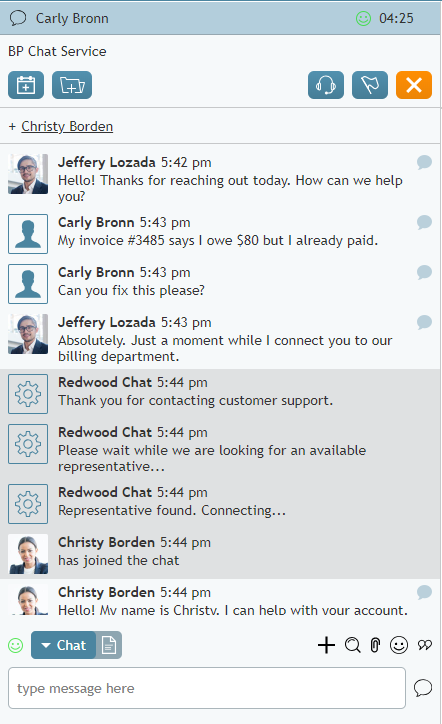End the chat with the orange X button
The image size is (442, 724).
tap(414, 85)
